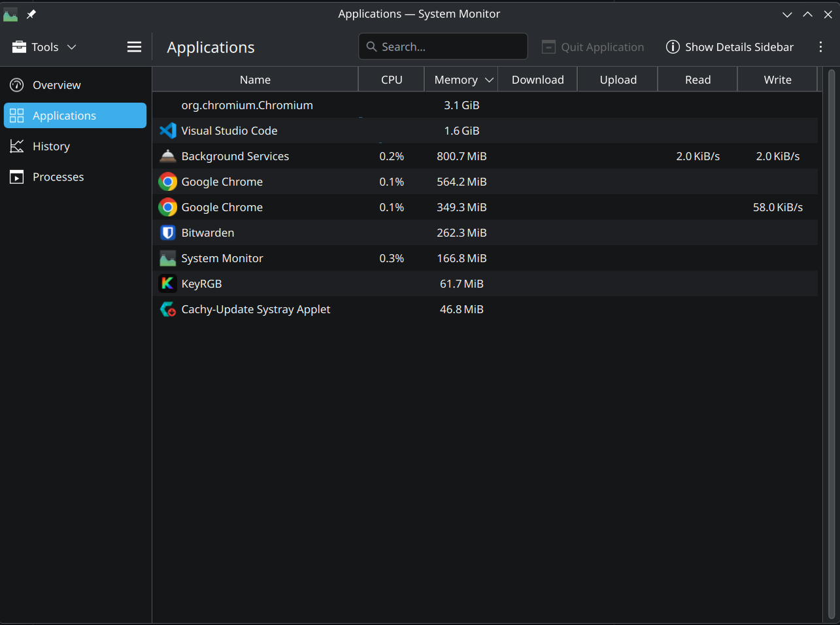Select the System Monitor row name
840x625 pixels.
point(222,258)
